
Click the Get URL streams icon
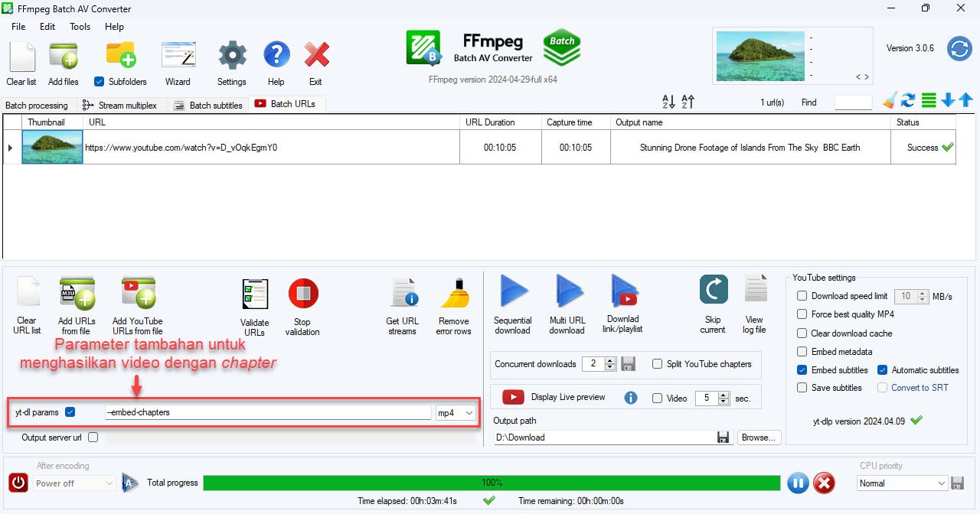tap(403, 294)
